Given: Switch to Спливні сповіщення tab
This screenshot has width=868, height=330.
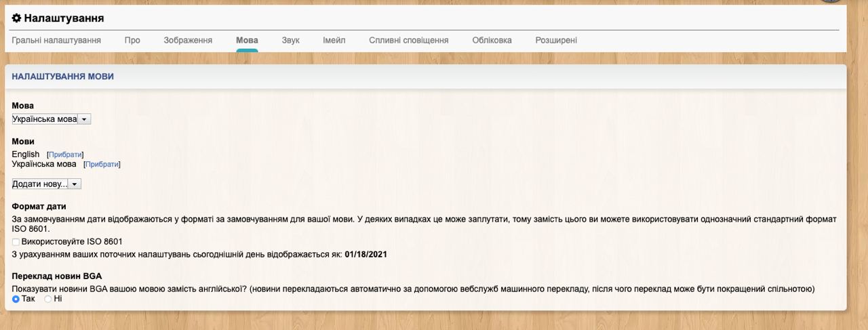Looking at the screenshot, I should click(409, 40).
